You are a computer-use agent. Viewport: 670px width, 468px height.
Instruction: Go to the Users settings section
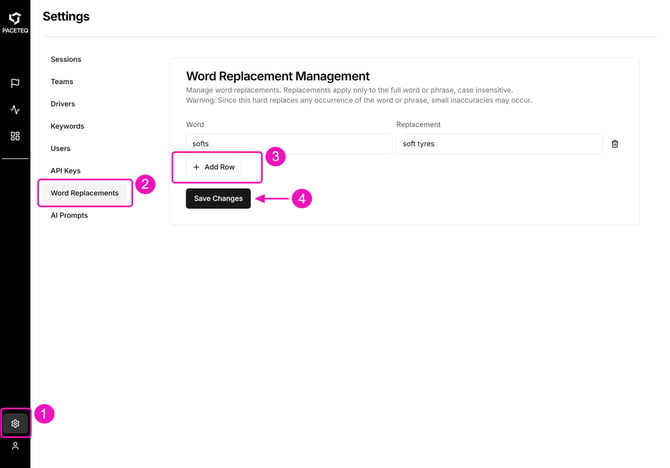(60, 148)
